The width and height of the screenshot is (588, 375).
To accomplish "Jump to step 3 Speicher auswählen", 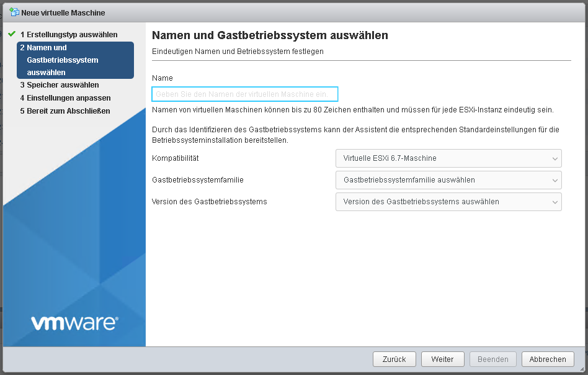I will coord(59,85).
